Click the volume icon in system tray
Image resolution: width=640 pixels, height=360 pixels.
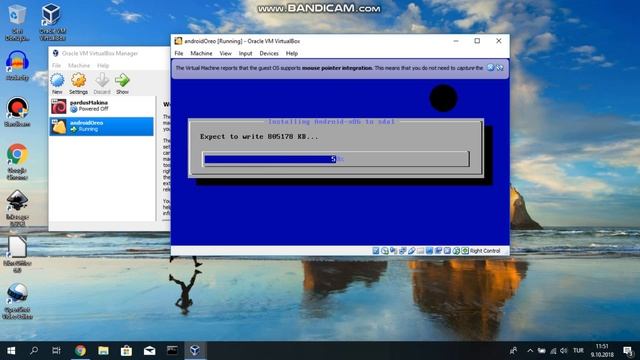click(564, 351)
